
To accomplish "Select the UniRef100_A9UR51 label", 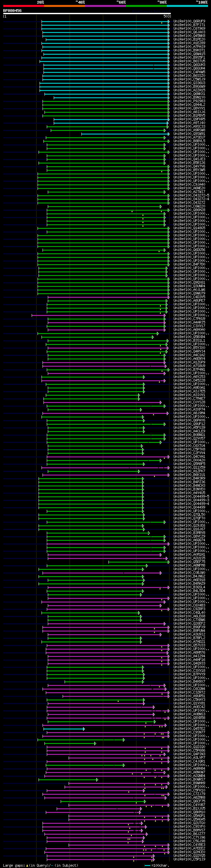I will pyautogui.click(x=190, y=696).
